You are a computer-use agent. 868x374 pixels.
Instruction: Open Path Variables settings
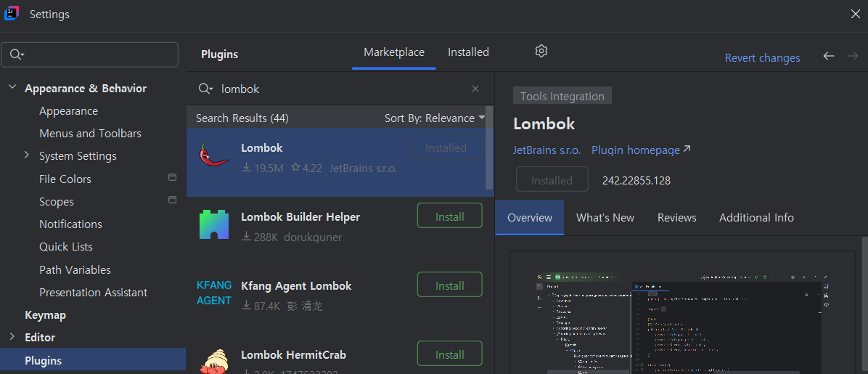(75, 270)
